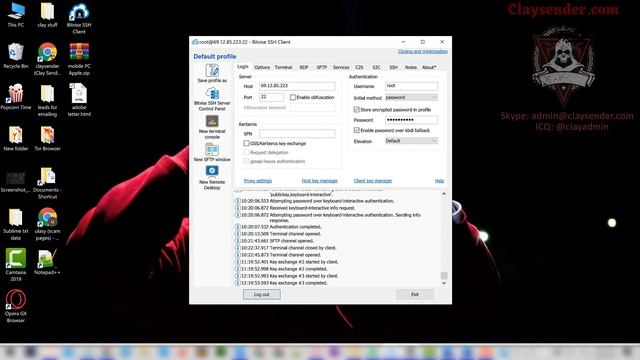Screen dimensions: 640x360
Task: Select 'Key exchange #3 completed' log entry
Action: 281,283
